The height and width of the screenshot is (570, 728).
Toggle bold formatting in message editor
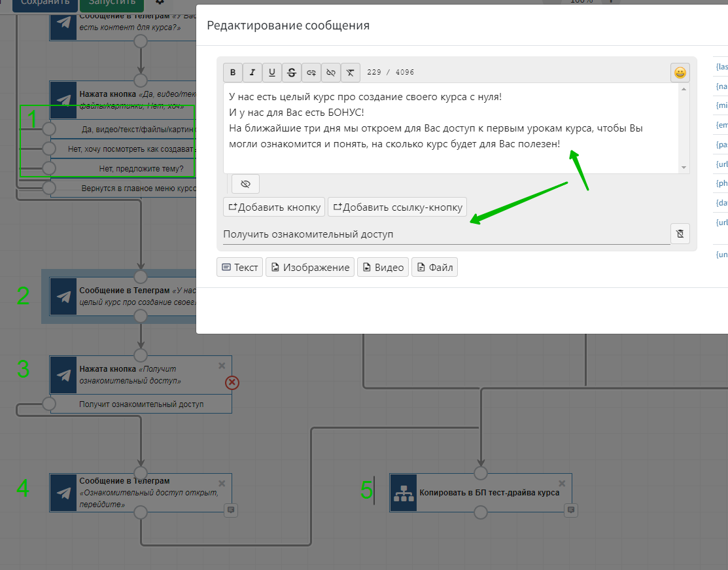coord(233,73)
